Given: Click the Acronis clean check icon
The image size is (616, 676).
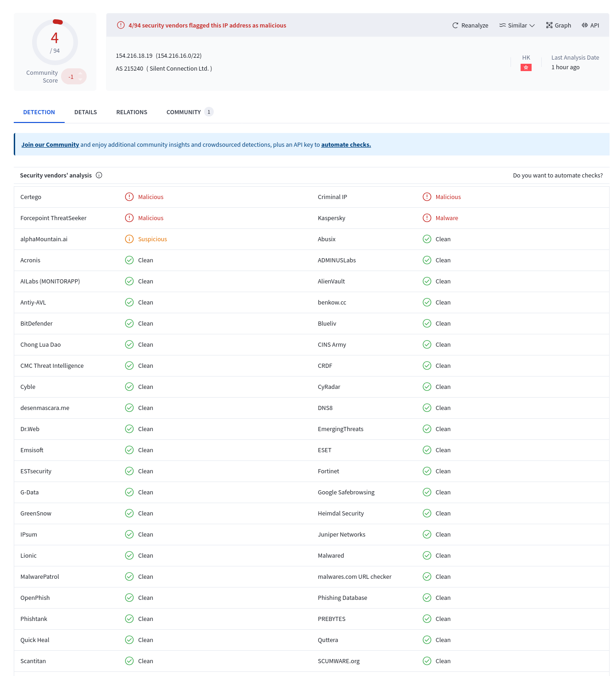Looking at the screenshot, I should click(129, 260).
